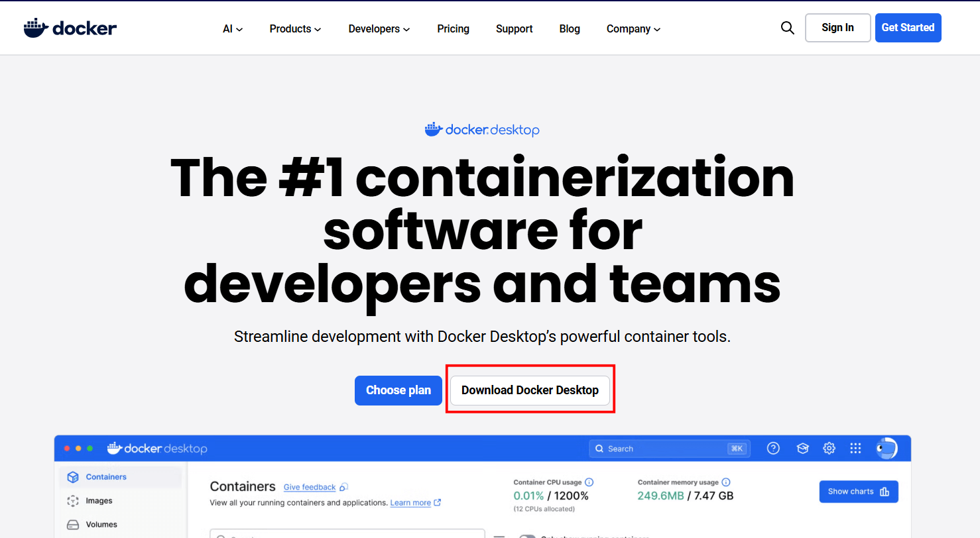Click the Choose plan button
The image size is (980, 538).
(x=398, y=390)
